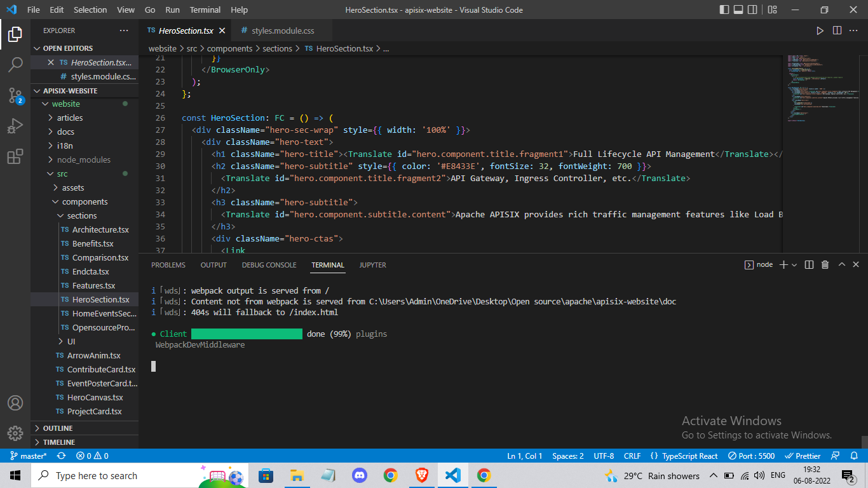Image resolution: width=868 pixels, height=488 pixels.
Task: Split the editor to the right
Action: click(x=837, y=30)
